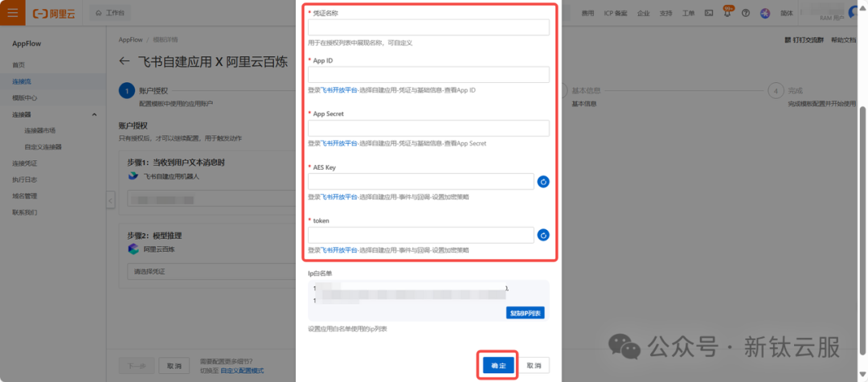Click the back arrow beside the template title
The height and width of the screenshot is (382, 868).
125,62
